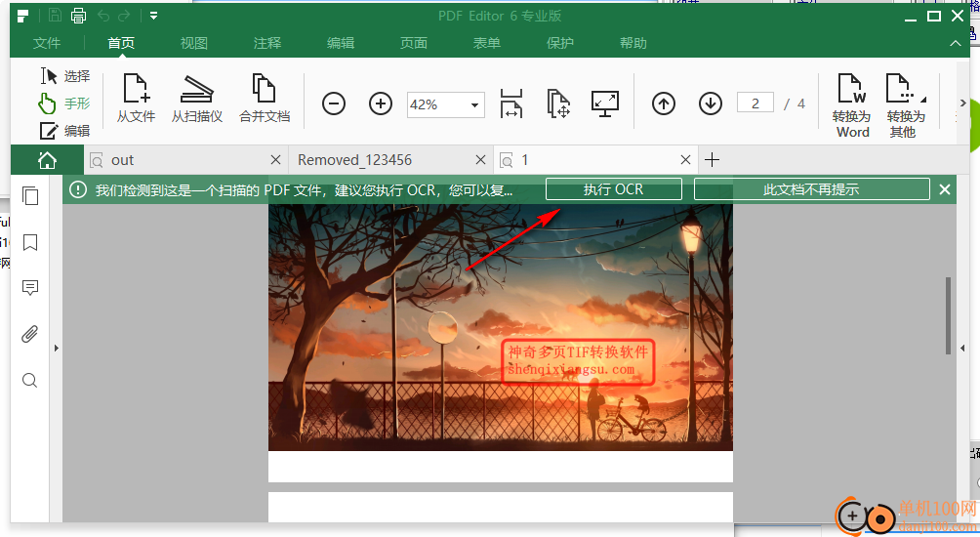This screenshot has height=537, width=980.
Task: Close document tab 1
Action: pyautogui.click(x=685, y=160)
